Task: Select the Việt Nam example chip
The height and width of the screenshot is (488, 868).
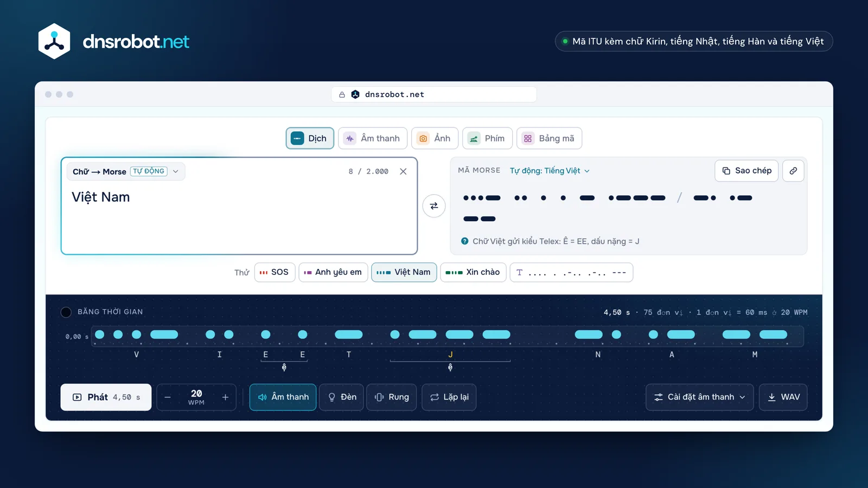Action: (404, 272)
